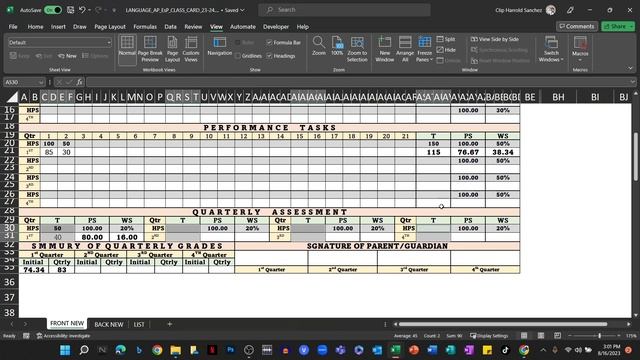This screenshot has height=360, width=640.
Task: Select Normal workbook view
Action: (127, 49)
